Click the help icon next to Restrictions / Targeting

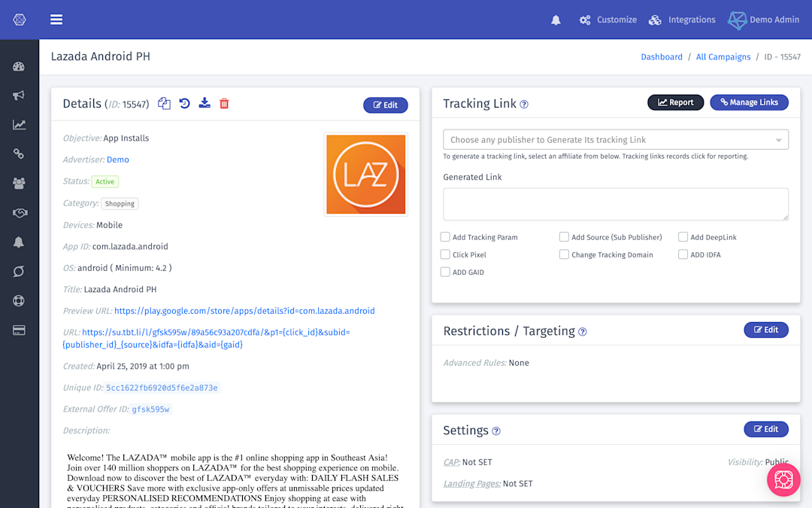pyautogui.click(x=583, y=332)
